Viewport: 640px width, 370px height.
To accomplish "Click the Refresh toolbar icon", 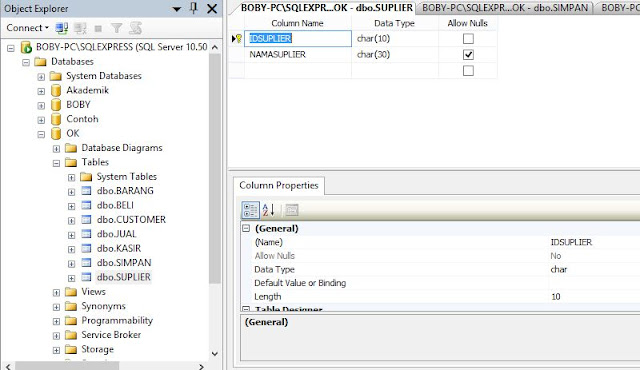I will [x=136, y=28].
